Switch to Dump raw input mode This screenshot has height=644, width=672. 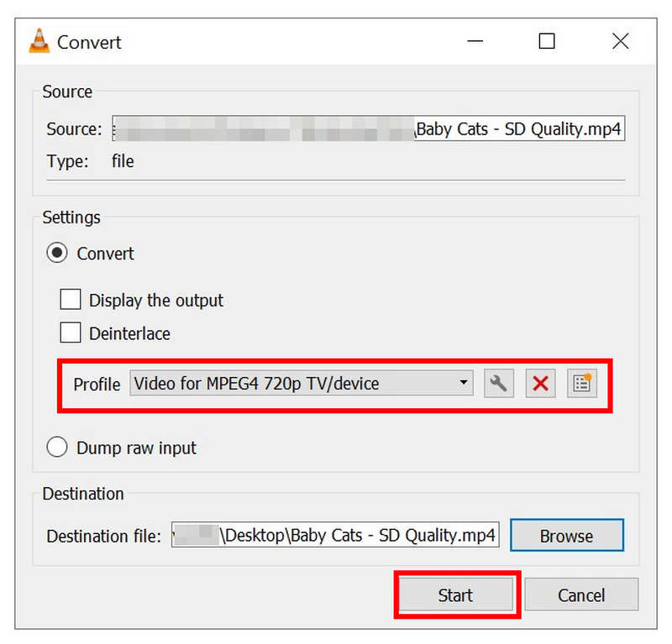[56, 447]
